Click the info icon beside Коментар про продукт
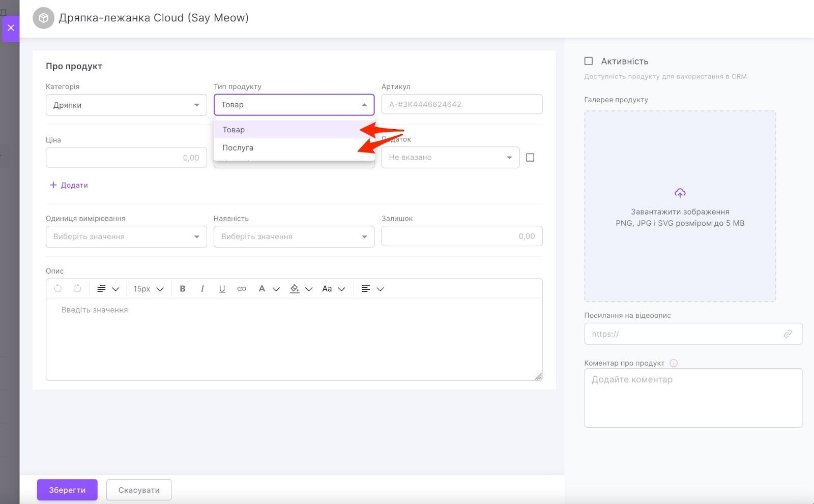 [674, 363]
